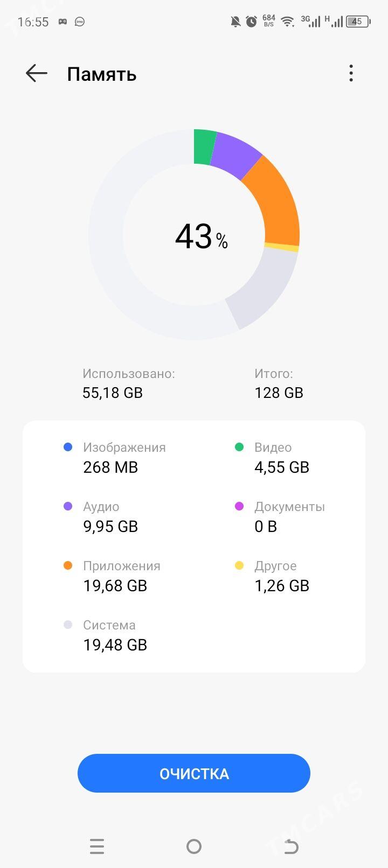Open the three-dot overflow menu
The width and height of the screenshot is (388, 868).
(351, 73)
